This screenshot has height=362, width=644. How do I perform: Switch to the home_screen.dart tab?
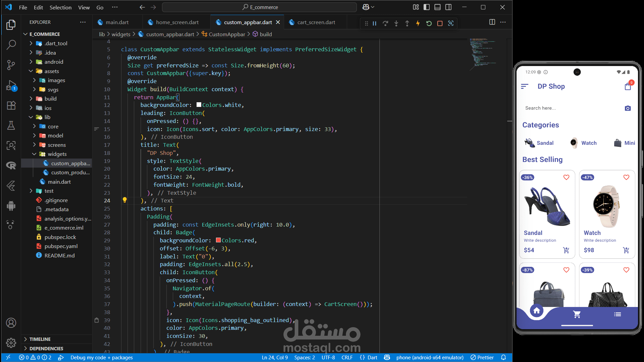pyautogui.click(x=177, y=22)
